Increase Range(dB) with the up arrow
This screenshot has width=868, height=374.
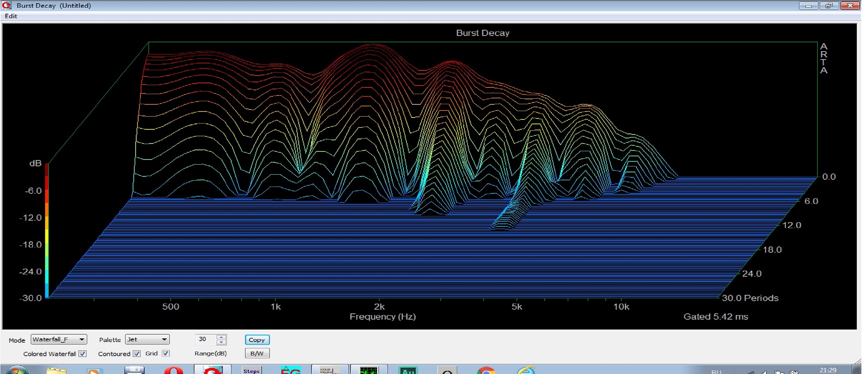pos(222,337)
